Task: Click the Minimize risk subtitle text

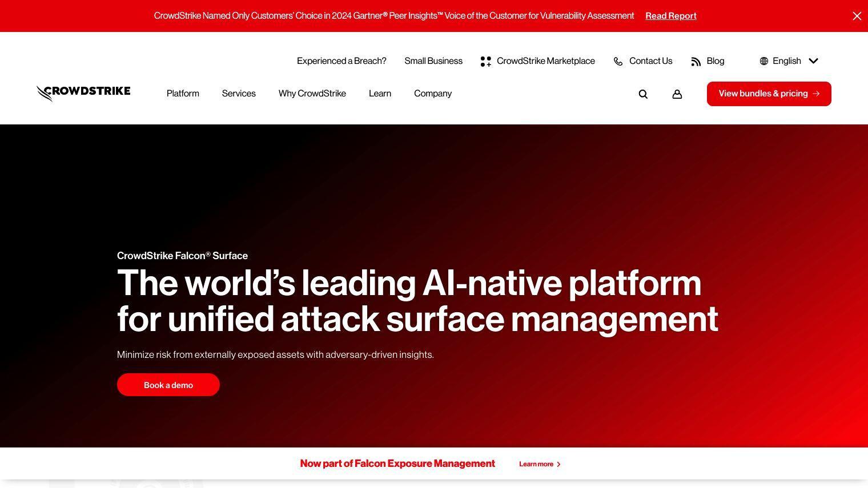Action: click(x=275, y=354)
